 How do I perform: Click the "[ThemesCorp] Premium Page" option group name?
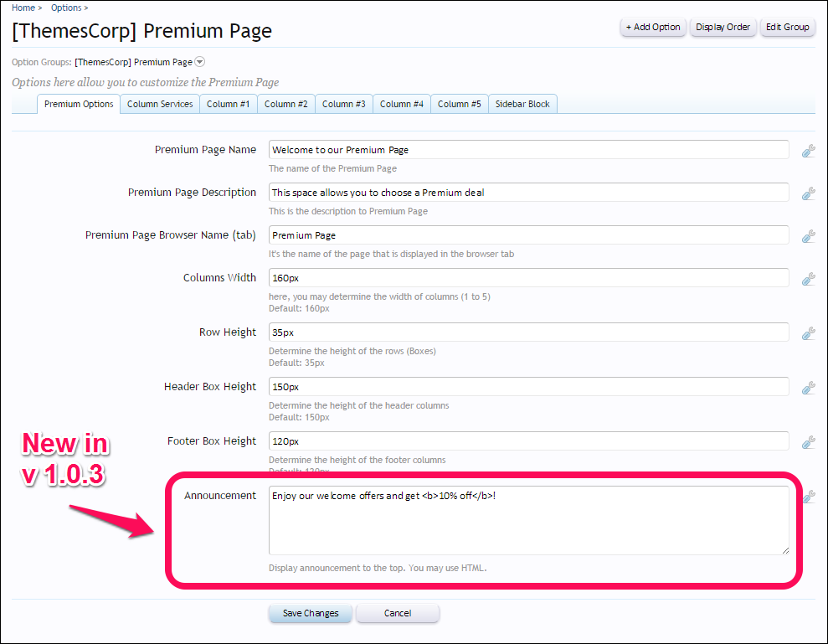(134, 62)
